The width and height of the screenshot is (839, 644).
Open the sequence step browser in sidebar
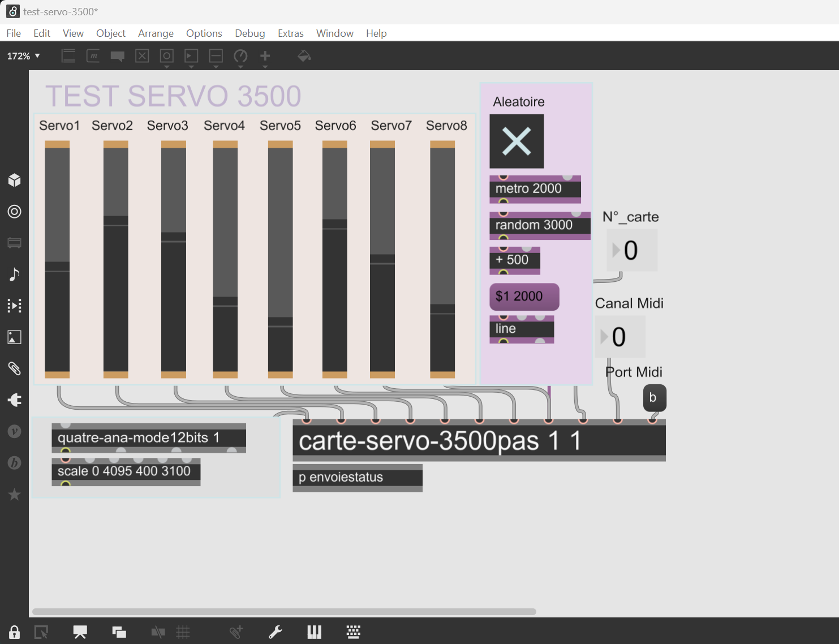[x=14, y=306]
